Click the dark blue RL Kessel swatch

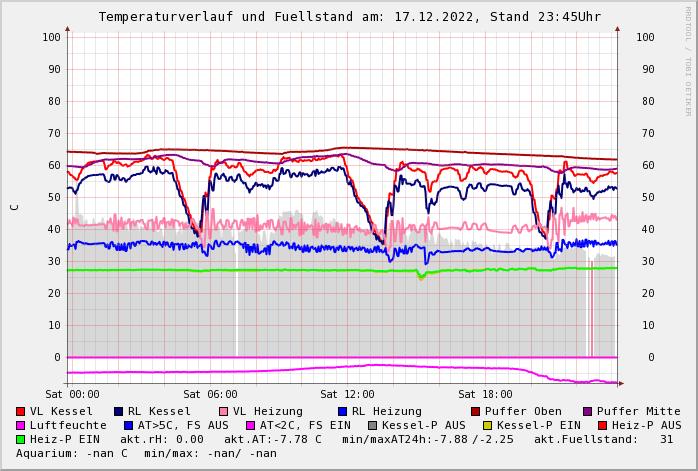click(119, 411)
